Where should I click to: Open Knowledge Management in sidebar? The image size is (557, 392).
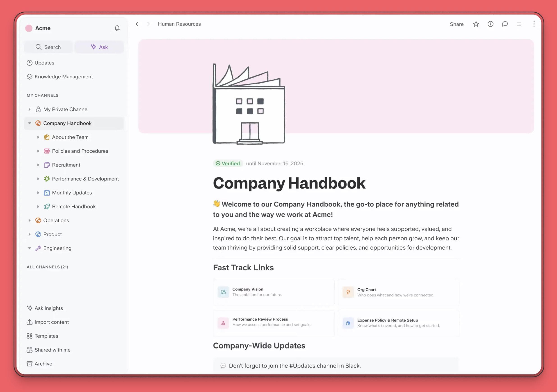(x=63, y=77)
